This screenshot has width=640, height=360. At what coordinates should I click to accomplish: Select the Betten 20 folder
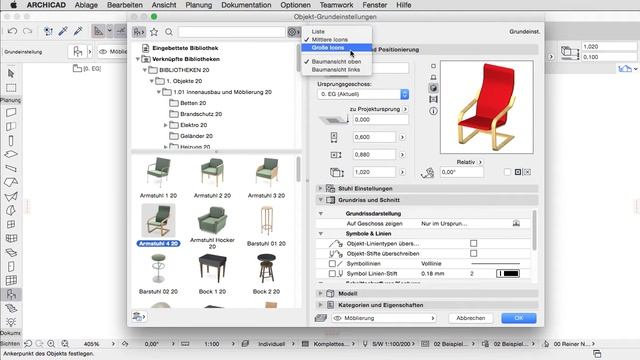pos(188,103)
